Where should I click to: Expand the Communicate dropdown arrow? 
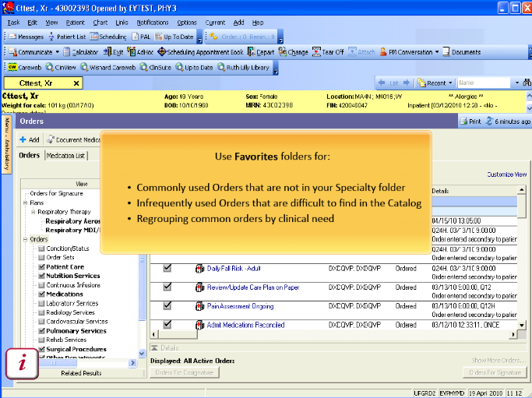[x=57, y=52]
